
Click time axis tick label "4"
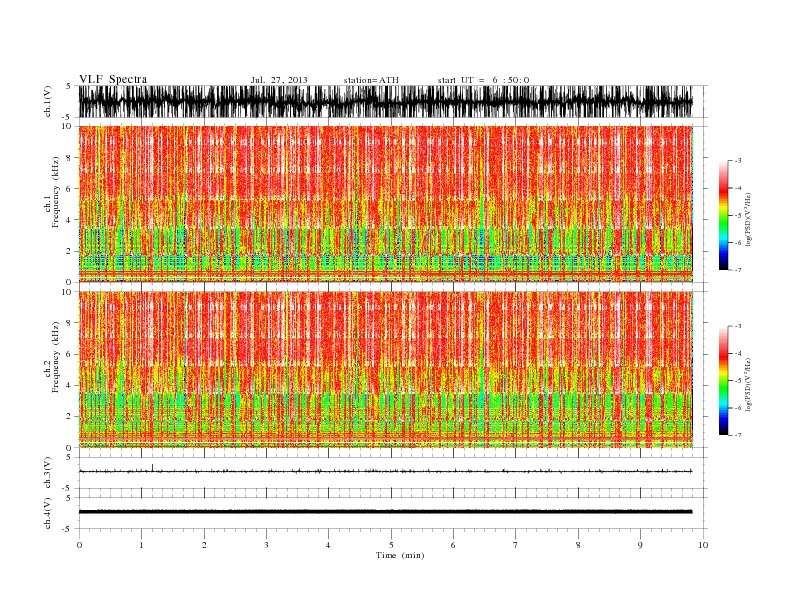pos(328,545)
